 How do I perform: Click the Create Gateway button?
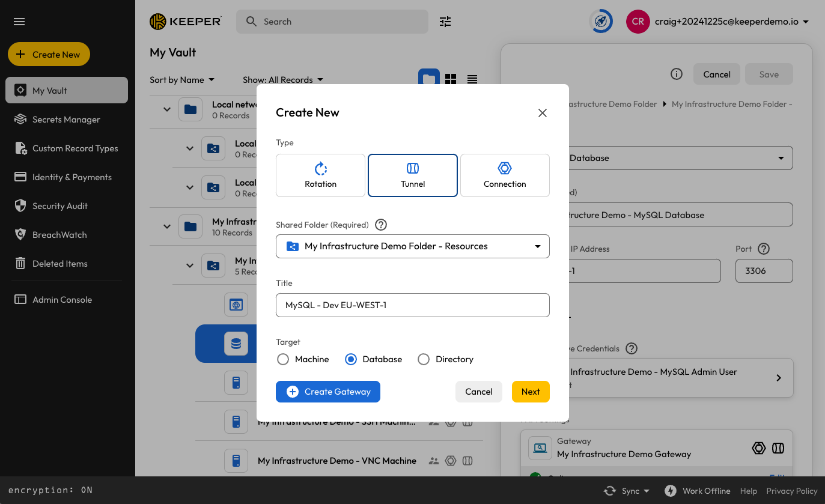pos(328,392)
